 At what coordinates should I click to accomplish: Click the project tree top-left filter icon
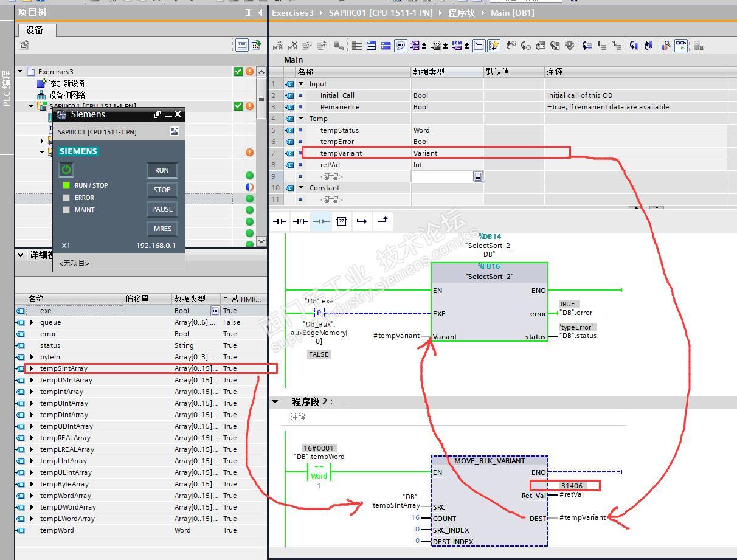(x=24, y=45)
